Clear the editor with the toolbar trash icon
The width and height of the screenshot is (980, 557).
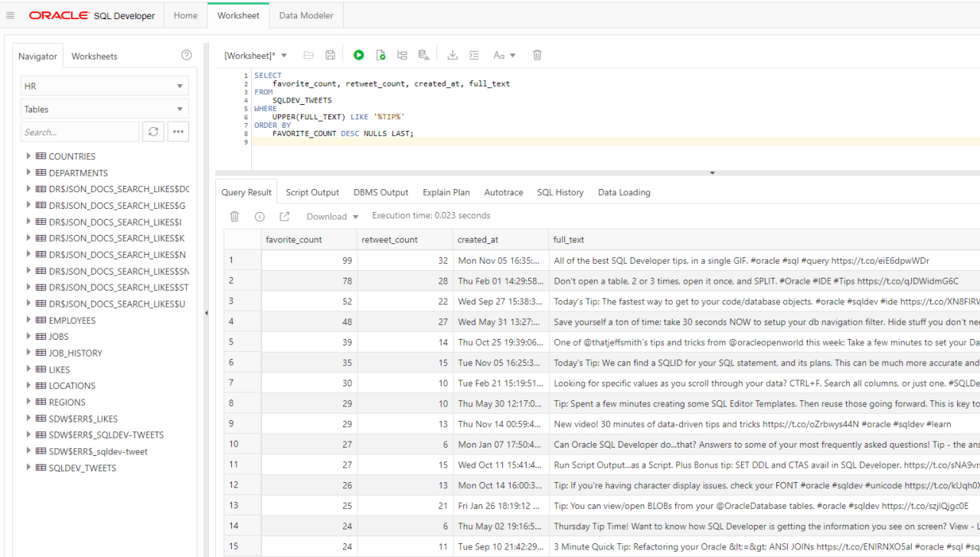coord(537,55)
